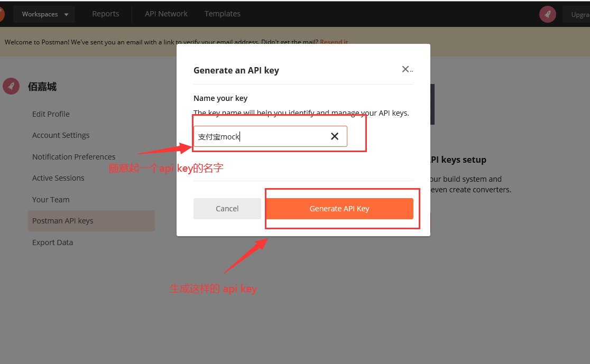Viewport: 590px width, 364px height.
Task: Click the Cancel button
Action: 227,209
